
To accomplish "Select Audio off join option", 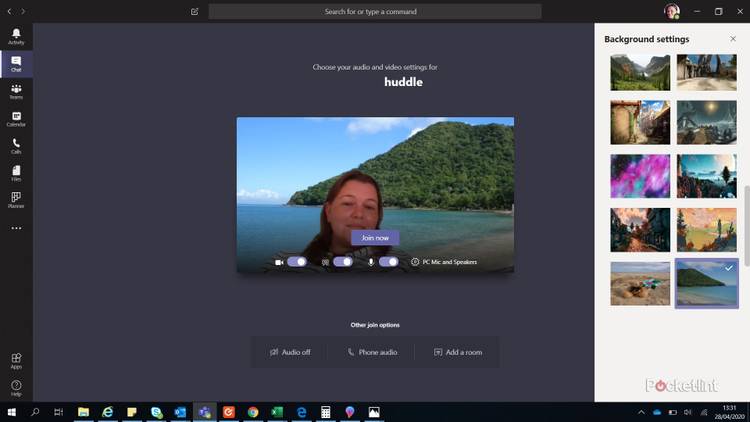I will (x=290, y=352).
